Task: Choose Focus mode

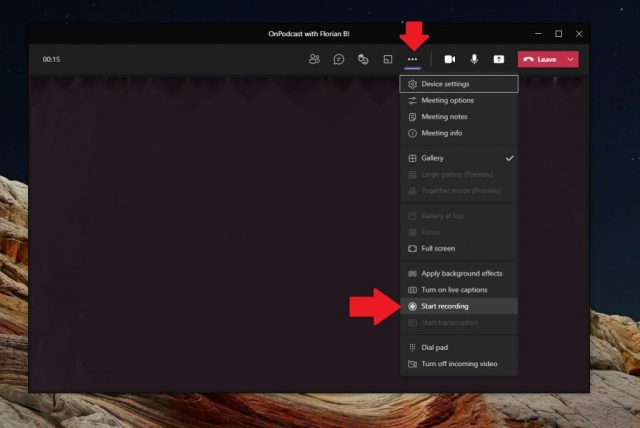Action: click(x=459, y=232)
